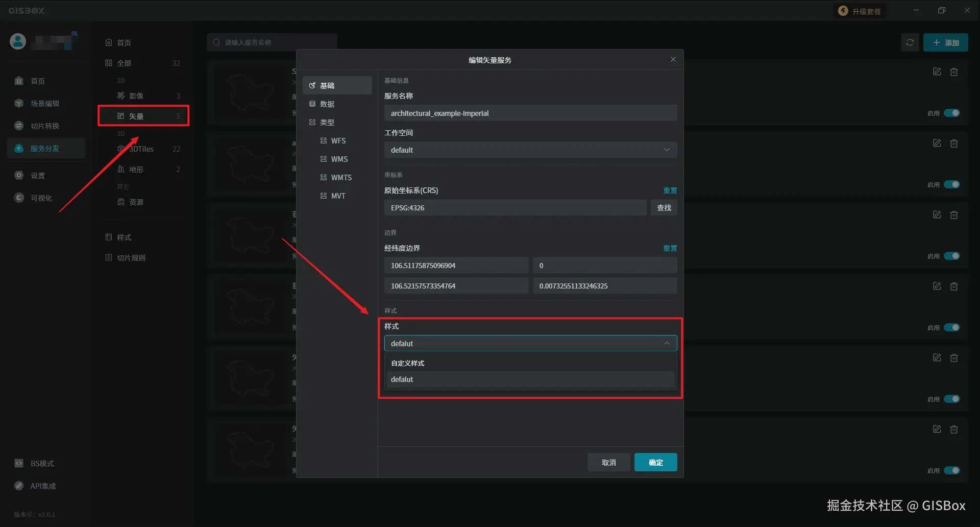Screen dimensions: 980x527
Task: Select 基础 tab in dialog
Action: point(337,85)
